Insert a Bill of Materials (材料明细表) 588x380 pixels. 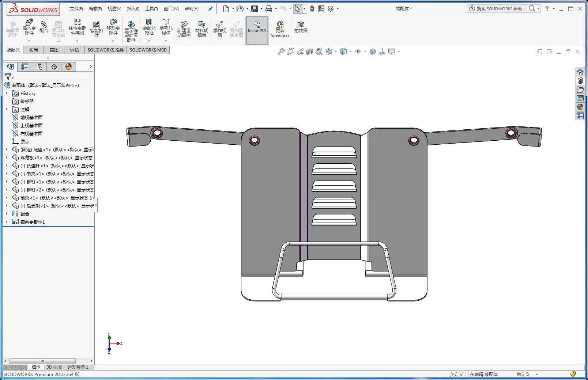202,29
